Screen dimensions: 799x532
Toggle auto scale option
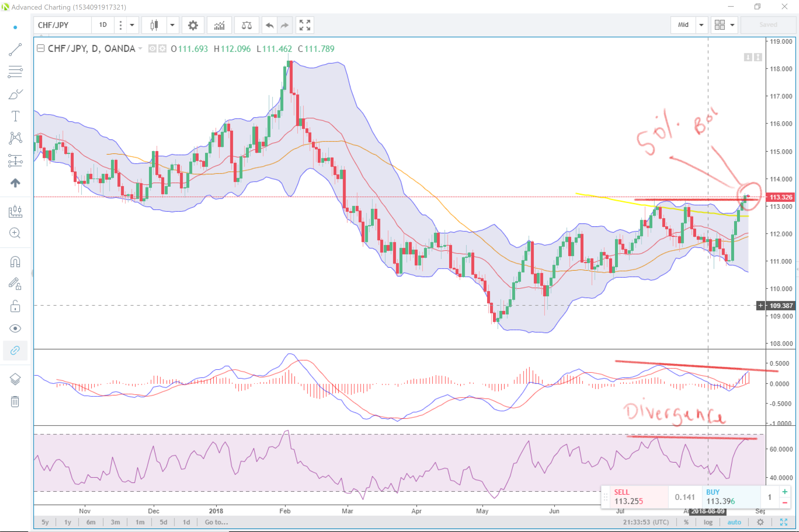(x=734, y=522)
